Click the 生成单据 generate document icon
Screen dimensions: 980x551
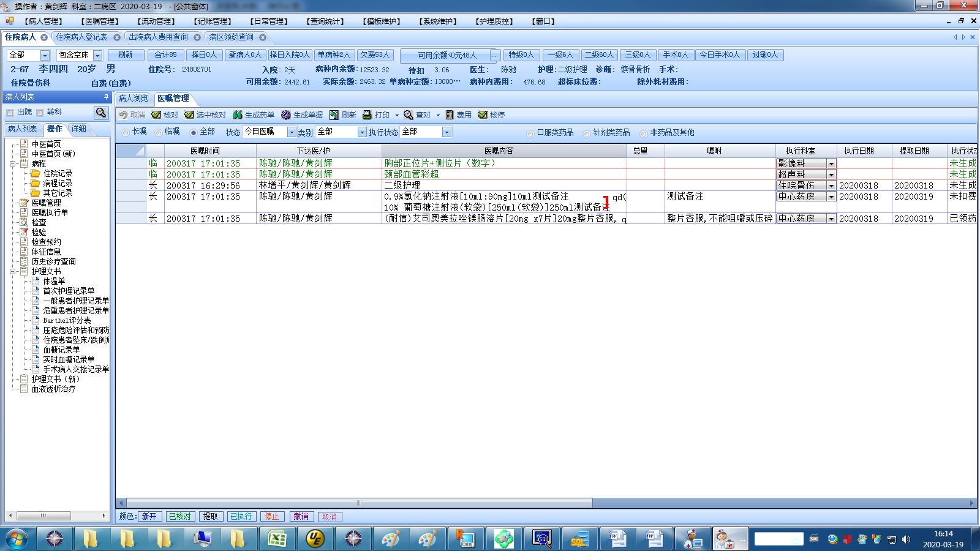[x=286, y=115]
